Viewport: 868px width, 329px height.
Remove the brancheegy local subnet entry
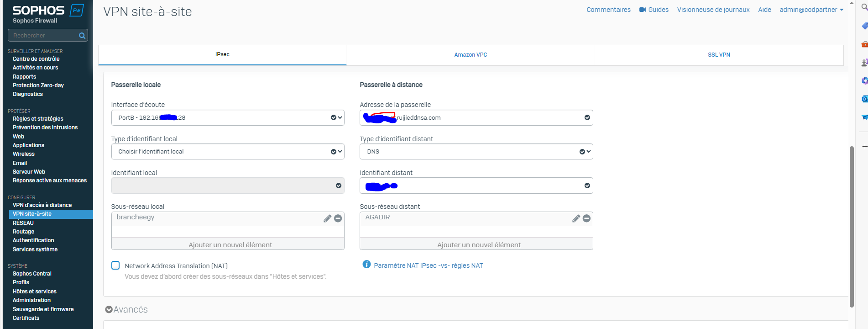338,218
